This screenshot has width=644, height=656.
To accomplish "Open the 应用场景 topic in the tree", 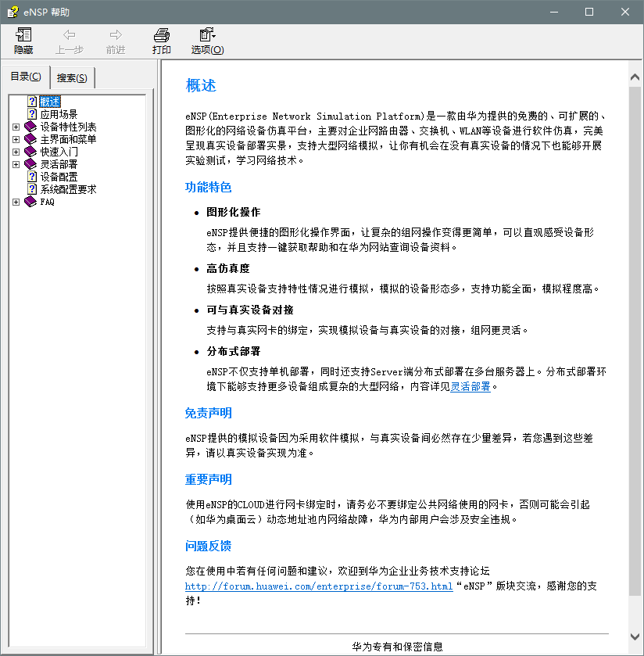I will tap(59, 114).
